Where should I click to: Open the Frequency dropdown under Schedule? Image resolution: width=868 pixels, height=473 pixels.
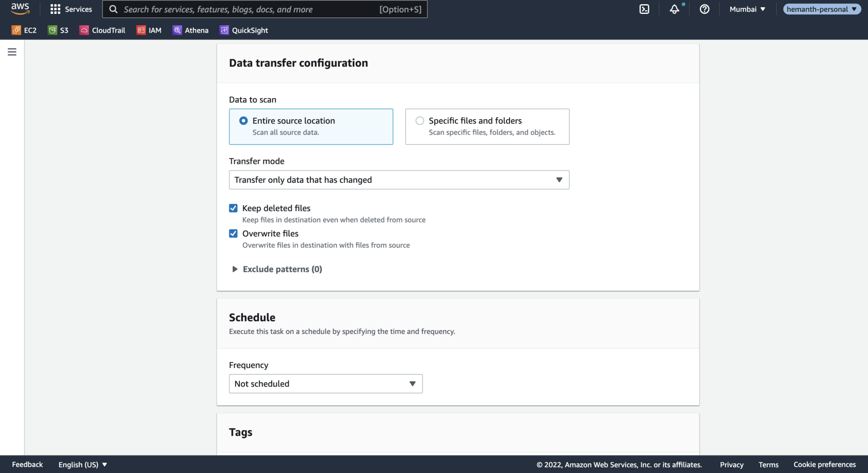325,383
